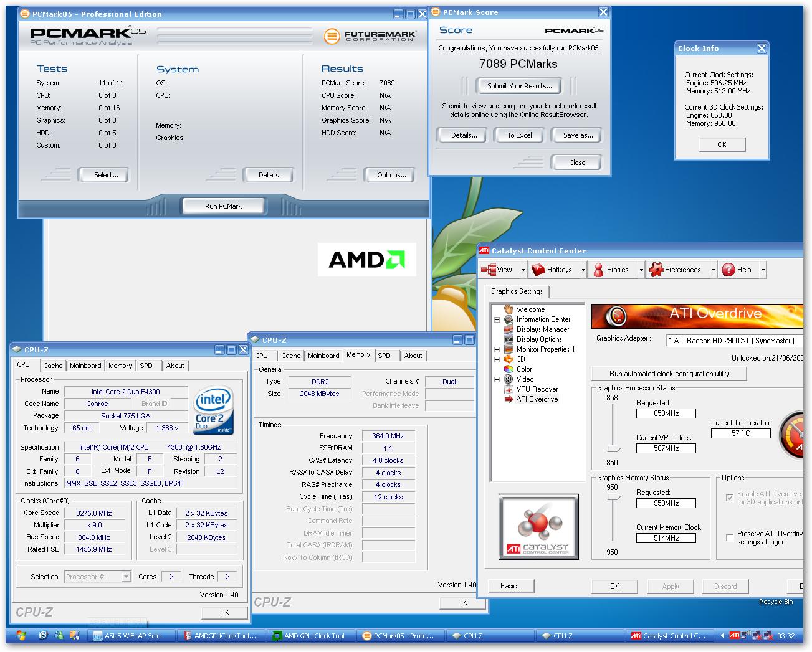Click Close in PCMark Score window
This screenshot has width=812, height=652.
point(577,163)
